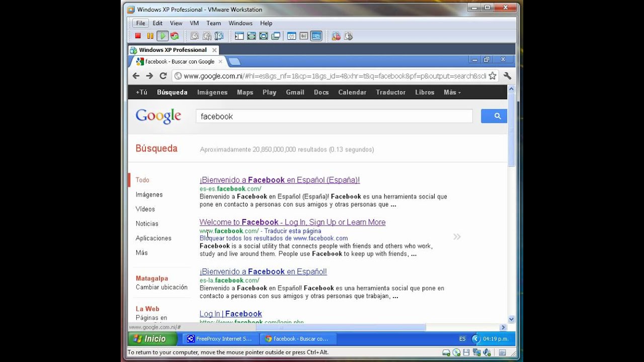The image size is (644, 362).
Task: Open Imágenes in Google top bar
Action: [x=212, y=92]
